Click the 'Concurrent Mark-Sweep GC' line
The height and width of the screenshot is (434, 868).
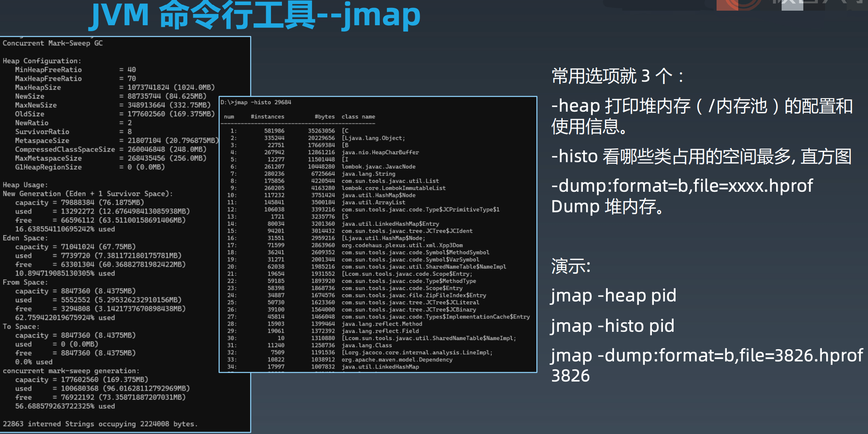click(53, 43)
